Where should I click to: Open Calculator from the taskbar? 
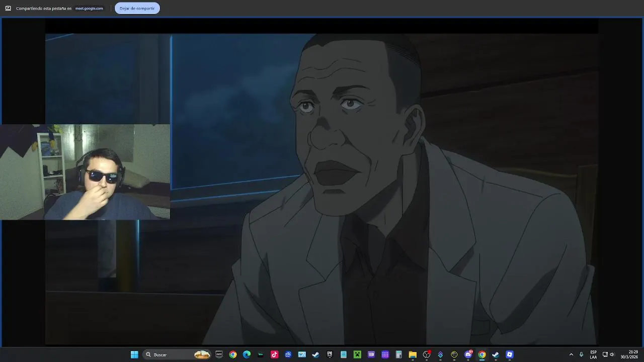(399, 354)
